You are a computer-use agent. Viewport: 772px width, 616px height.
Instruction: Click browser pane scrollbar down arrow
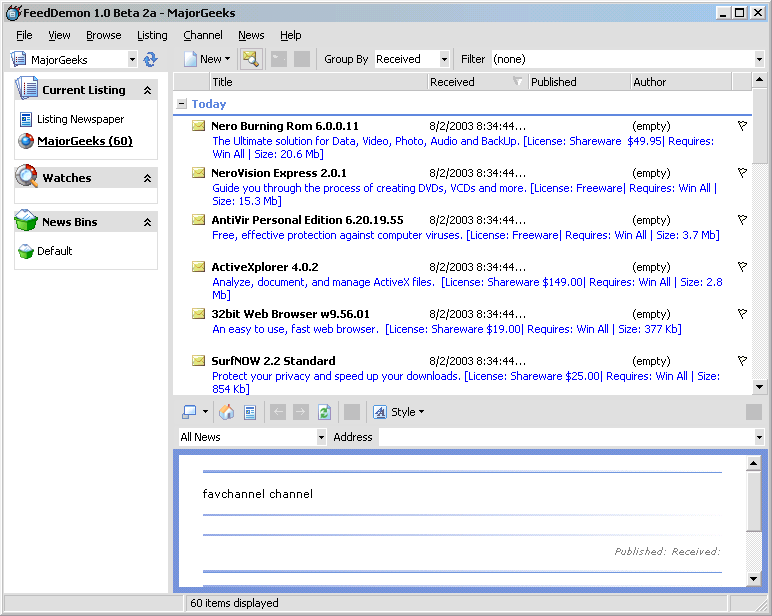753,579
